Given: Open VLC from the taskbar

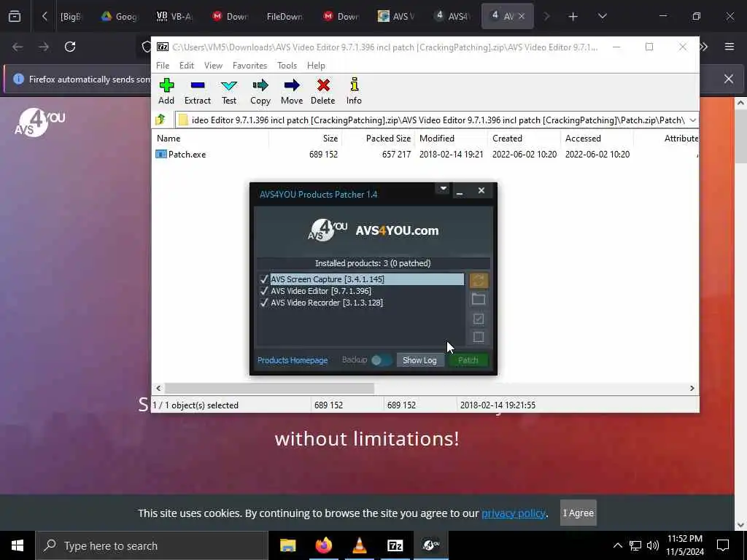Looking at the screenshot, I should pyautogui.click(x=359, y=545).
